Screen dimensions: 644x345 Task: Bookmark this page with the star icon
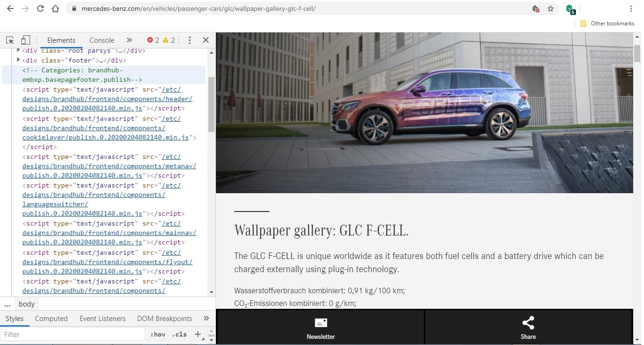point(551,8)
